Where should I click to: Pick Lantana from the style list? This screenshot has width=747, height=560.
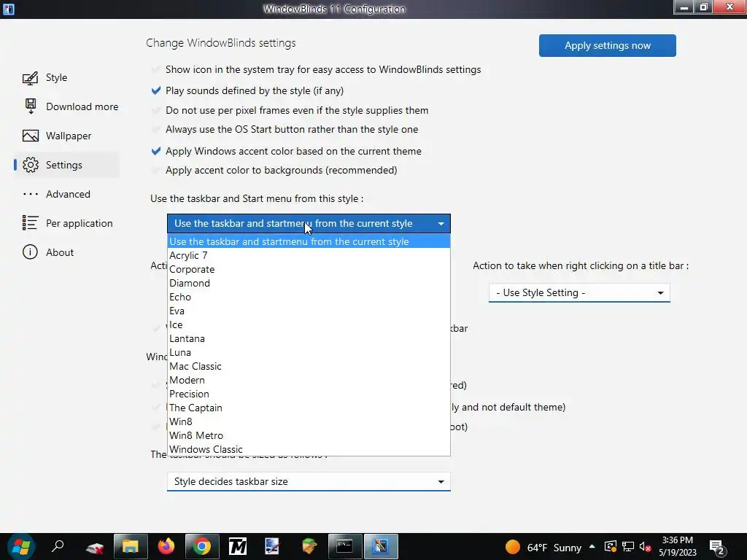click(309, 338)
